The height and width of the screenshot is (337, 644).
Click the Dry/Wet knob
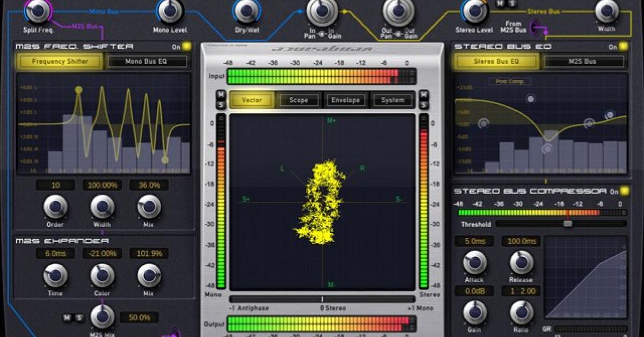(x=246, y=10)
